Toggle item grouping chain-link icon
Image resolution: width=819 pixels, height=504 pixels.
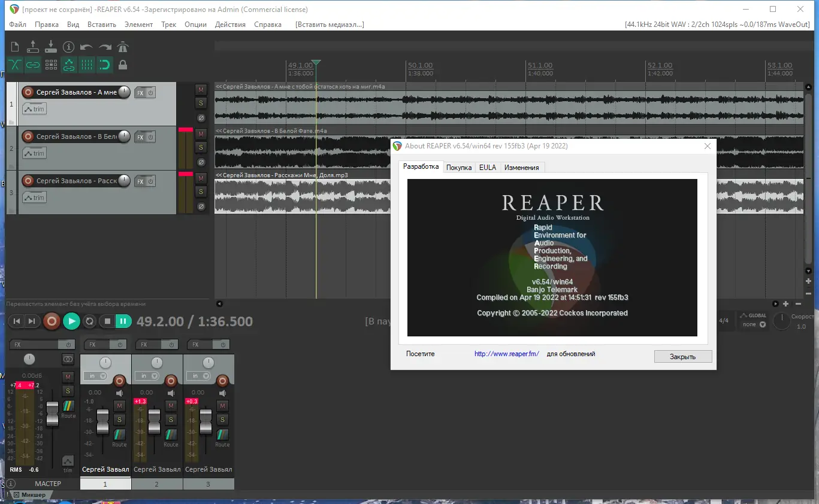coord(33,65)
